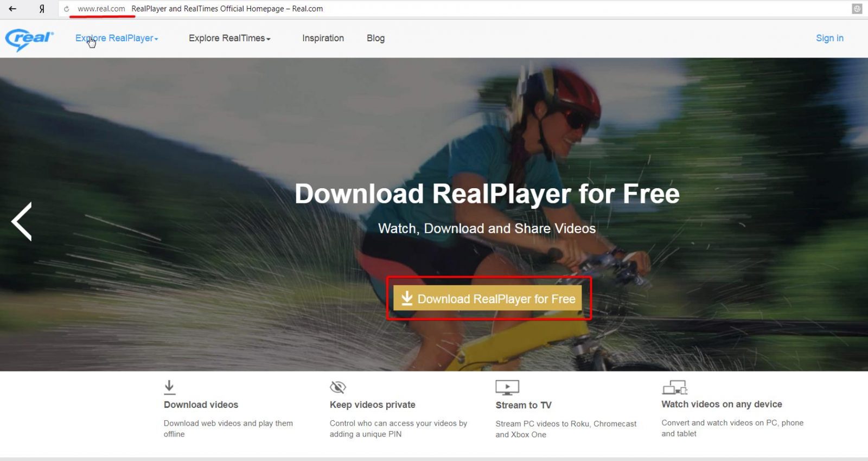Click the Stream to TV monitor icon
The image size is (868, 461).
point(507,387)
